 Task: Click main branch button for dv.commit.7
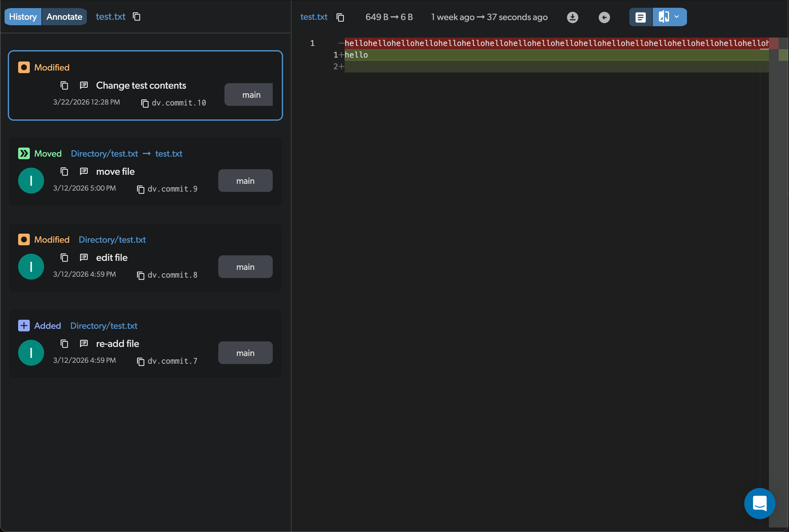(246, 353)
